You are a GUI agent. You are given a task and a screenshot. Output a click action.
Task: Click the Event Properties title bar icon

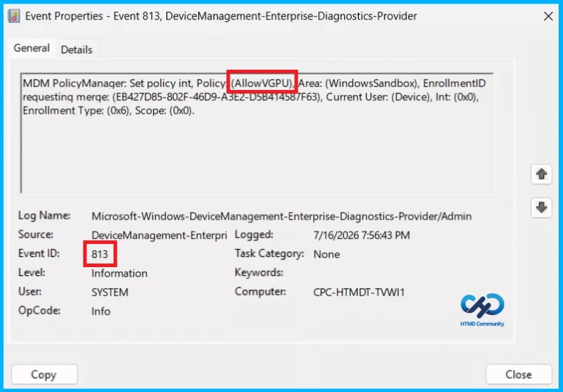[14, 16]
